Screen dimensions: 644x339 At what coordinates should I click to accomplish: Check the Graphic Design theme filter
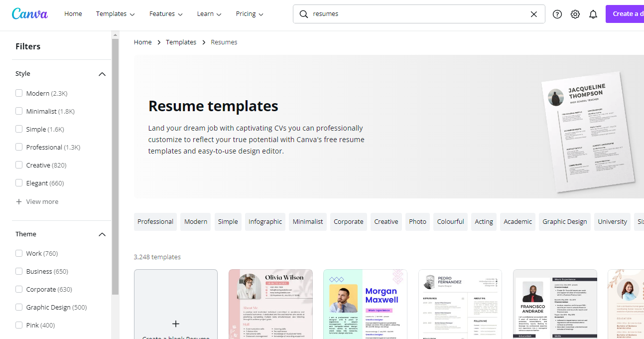coord(19,307)
